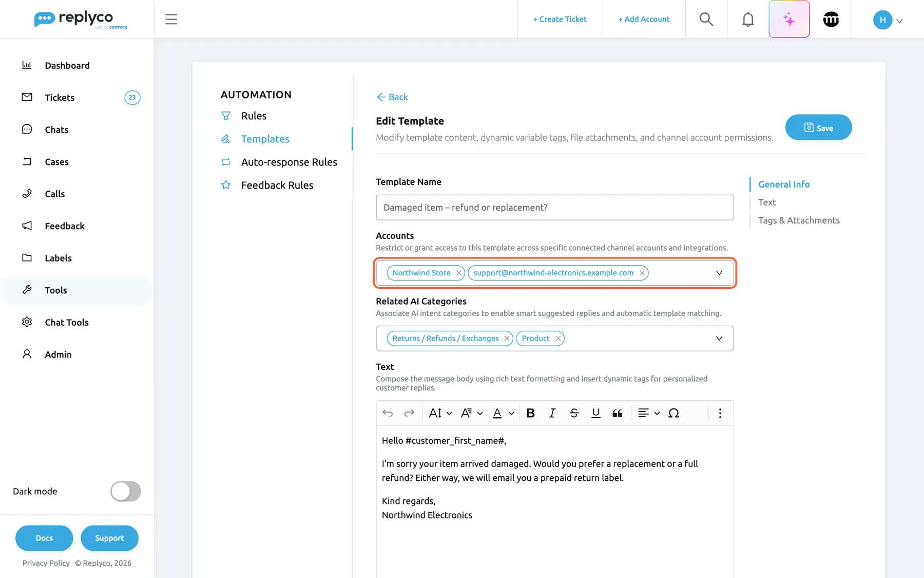Image resolution: width=924 pixels, height=578 pixels.
Task: Open editor more options kebab menu
Action: point(720,413)
